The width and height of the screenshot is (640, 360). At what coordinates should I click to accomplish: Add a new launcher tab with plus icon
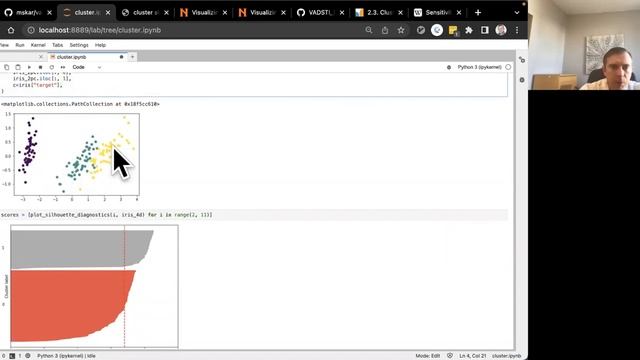(x=133, y=57)
